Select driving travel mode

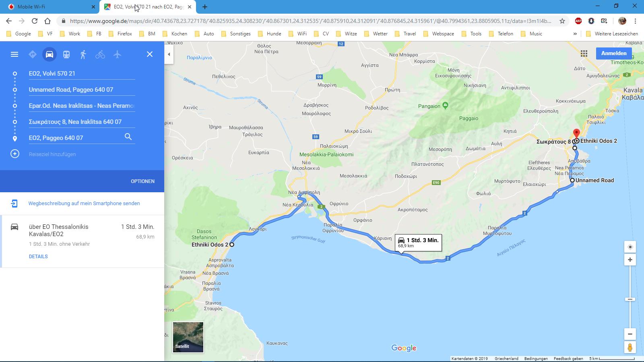tap(50, 54)
